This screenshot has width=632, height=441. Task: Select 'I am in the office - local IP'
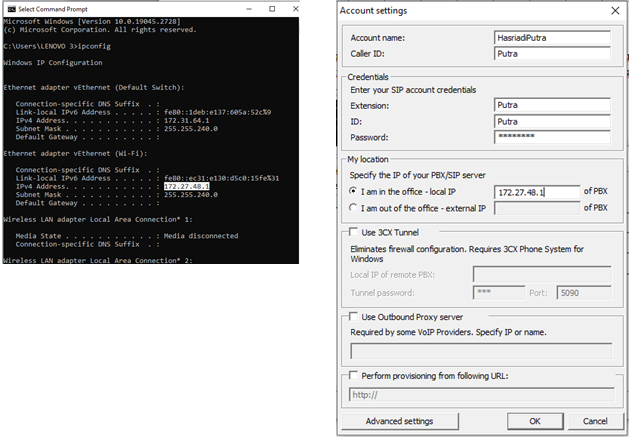353,191
